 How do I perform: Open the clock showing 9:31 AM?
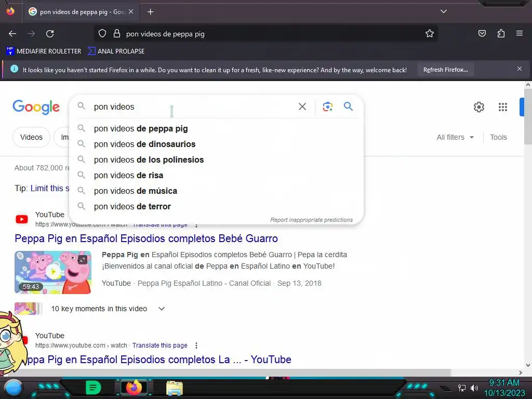tap(504, 388)
